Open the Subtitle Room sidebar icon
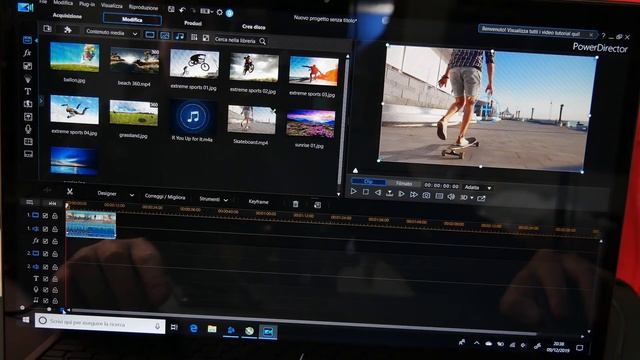 pyautogui.click(x=28, y=154)
